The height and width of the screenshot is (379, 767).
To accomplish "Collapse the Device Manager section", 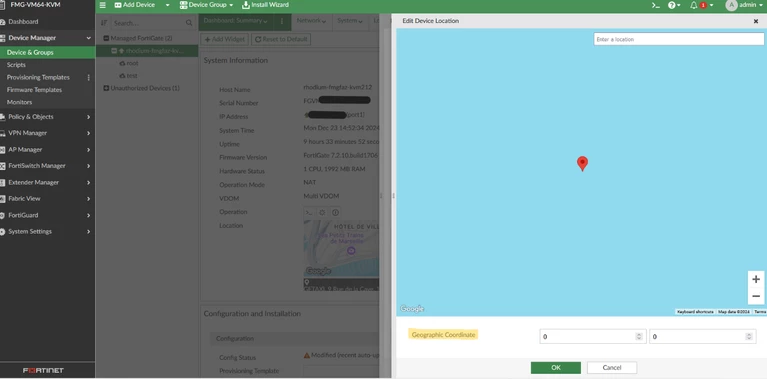I will click(89, 38).
